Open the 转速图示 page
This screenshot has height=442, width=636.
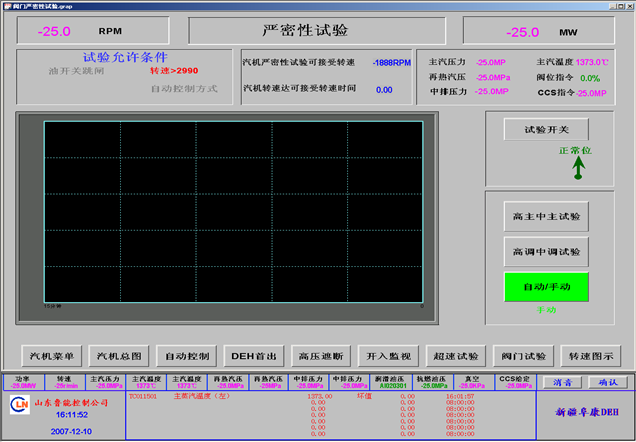[591, 356]
